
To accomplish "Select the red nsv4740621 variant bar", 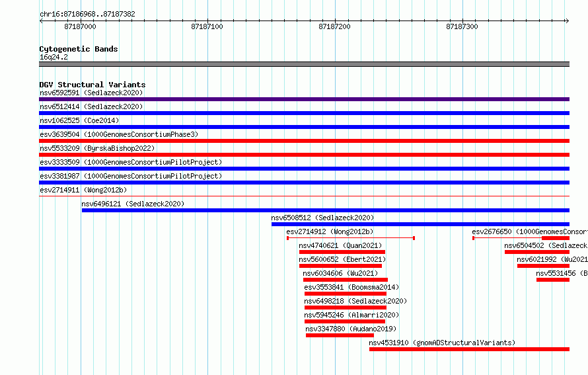I will tap(342, 252).
